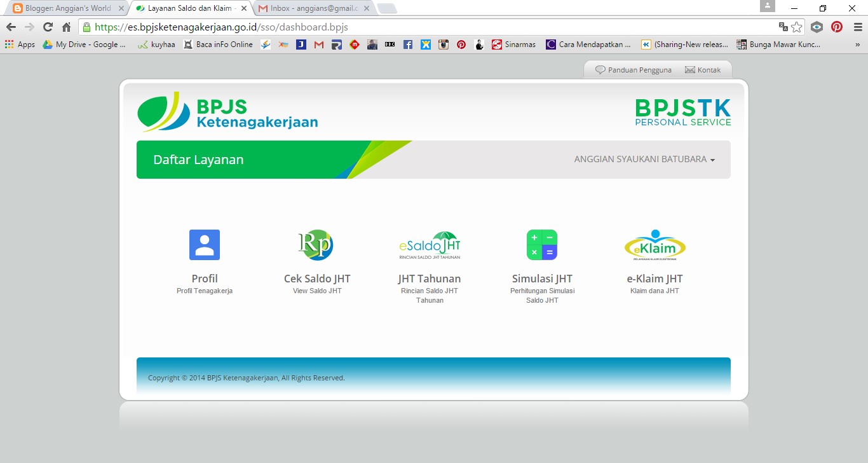868x463 pixels.
Task: Open the green Rp Cek Saldo icon
Action: coord(316,245)
